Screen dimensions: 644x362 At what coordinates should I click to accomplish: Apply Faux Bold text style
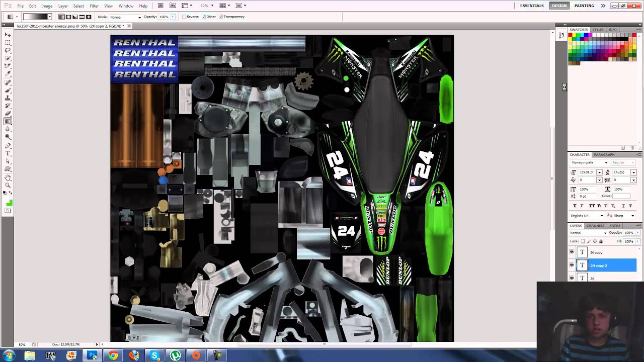point(575,205)
